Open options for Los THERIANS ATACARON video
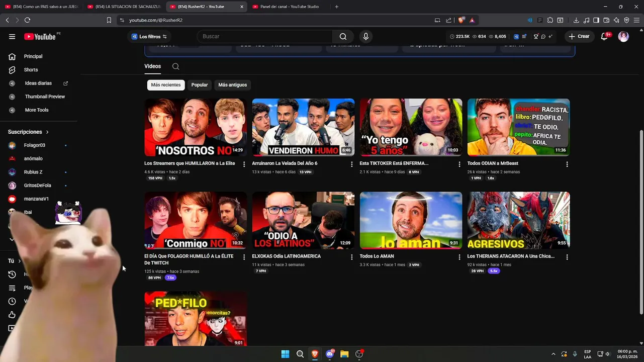This screenshot has height=362, width=644. [567, 257]
